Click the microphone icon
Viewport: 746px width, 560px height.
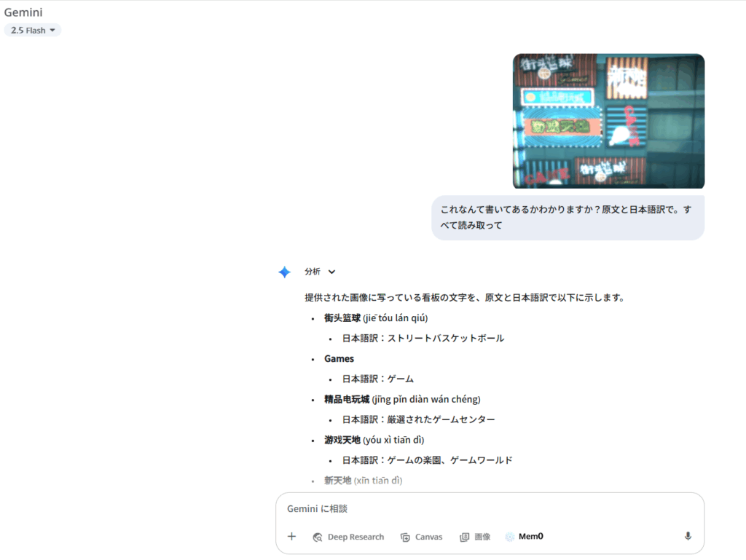pos(688,536)
